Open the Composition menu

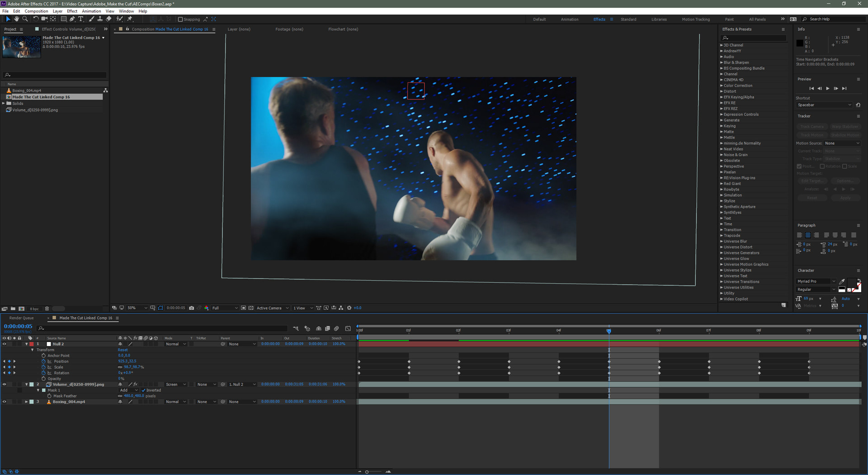click(x=36, y=11)
